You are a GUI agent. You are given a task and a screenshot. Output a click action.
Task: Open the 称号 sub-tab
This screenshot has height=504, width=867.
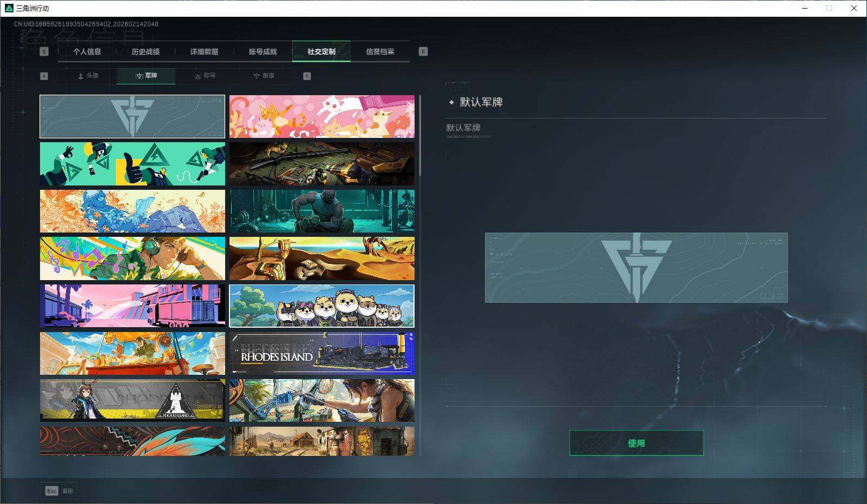tap(205, 76)
